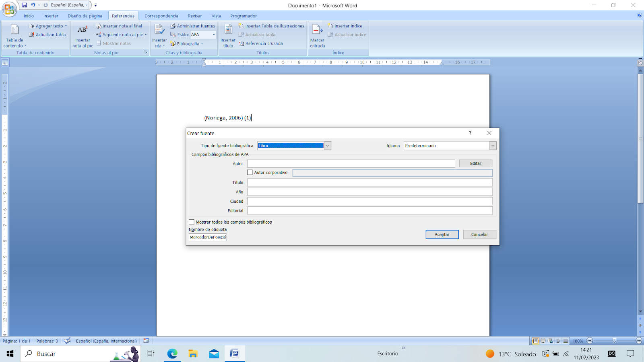644x362 pixels.
Task: Expand customize quick access toolbar arrow
Action: [x=96, y=5]
